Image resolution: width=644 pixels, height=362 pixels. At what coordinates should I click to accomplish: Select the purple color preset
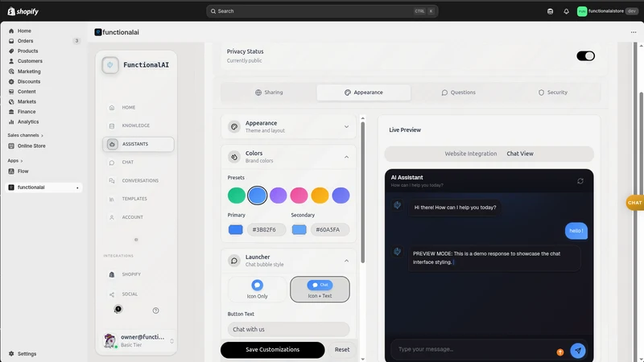pyautogui.click(x=278, y=195)
